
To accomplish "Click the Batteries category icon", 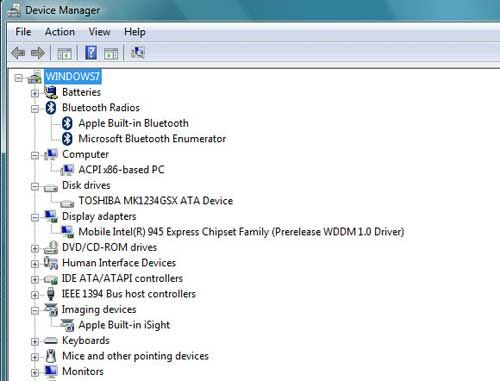I will pos(51,92).
